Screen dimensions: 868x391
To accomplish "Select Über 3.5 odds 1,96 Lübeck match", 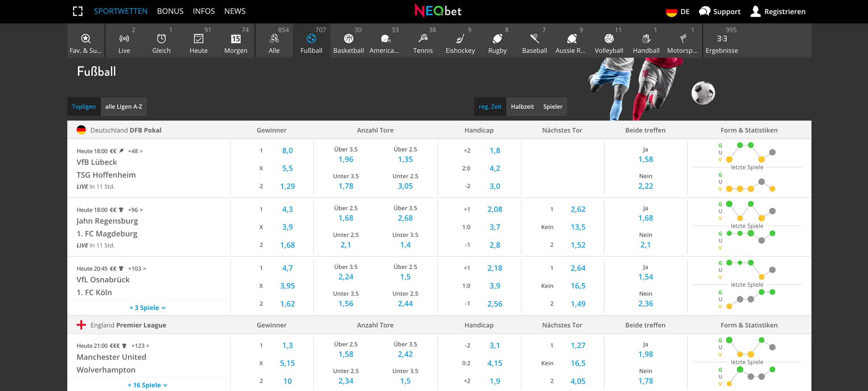I will tap(346, 159).
